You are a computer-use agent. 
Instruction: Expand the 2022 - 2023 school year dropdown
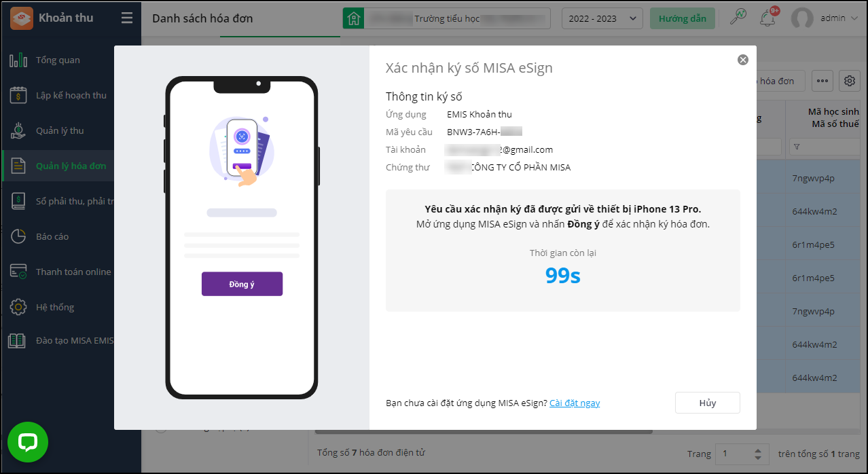click(602, 18)
